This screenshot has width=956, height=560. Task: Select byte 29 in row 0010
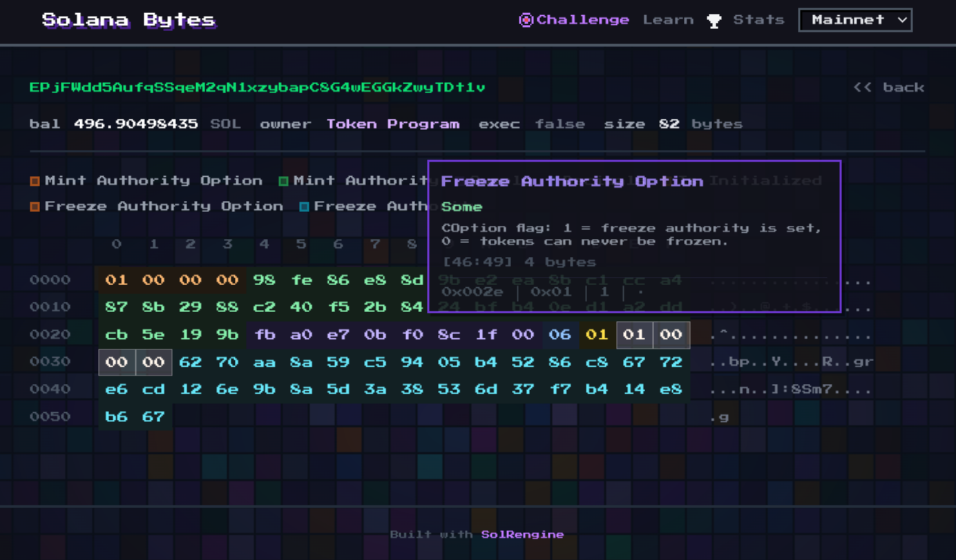pos(191,307)
